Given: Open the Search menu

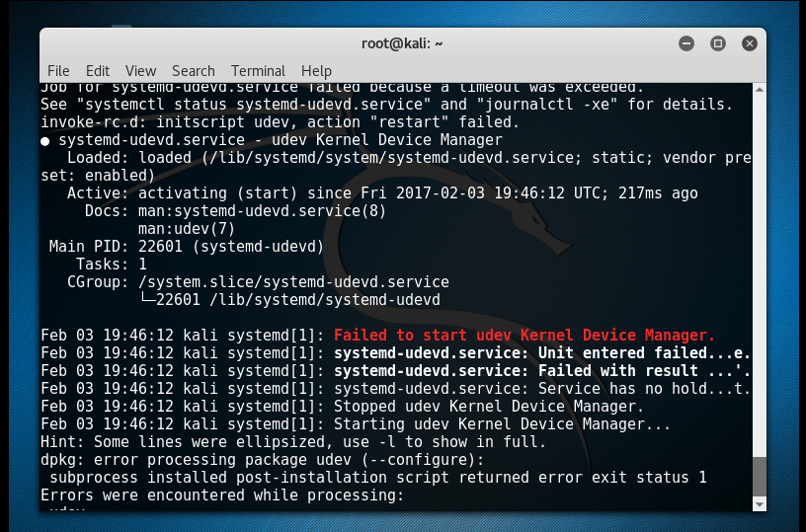Looking at the screenshot, I should [x=194, y=71].
